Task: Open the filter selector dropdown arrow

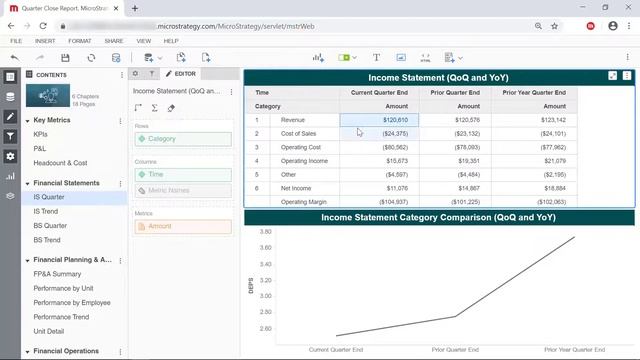Action: [x=354, y=58]
